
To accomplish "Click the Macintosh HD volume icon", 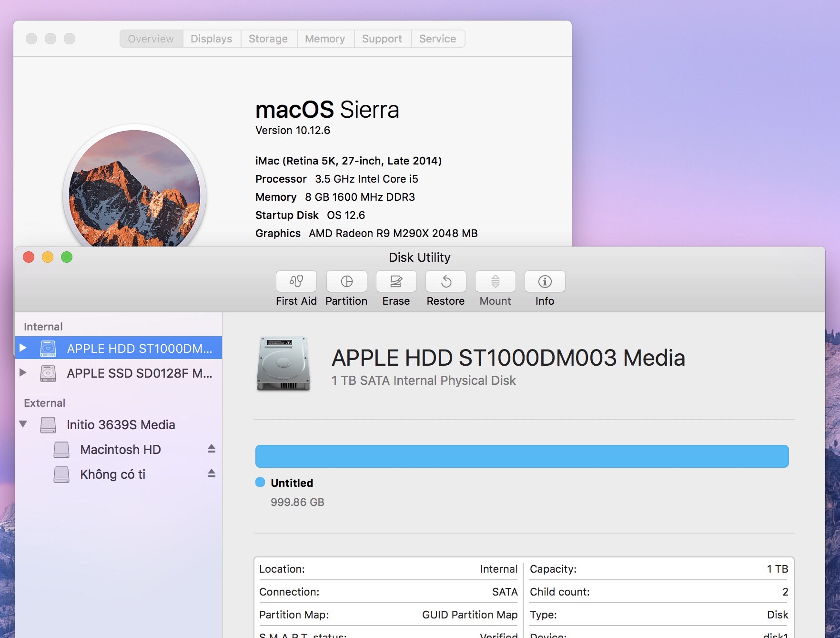I will tap(61, 450).
